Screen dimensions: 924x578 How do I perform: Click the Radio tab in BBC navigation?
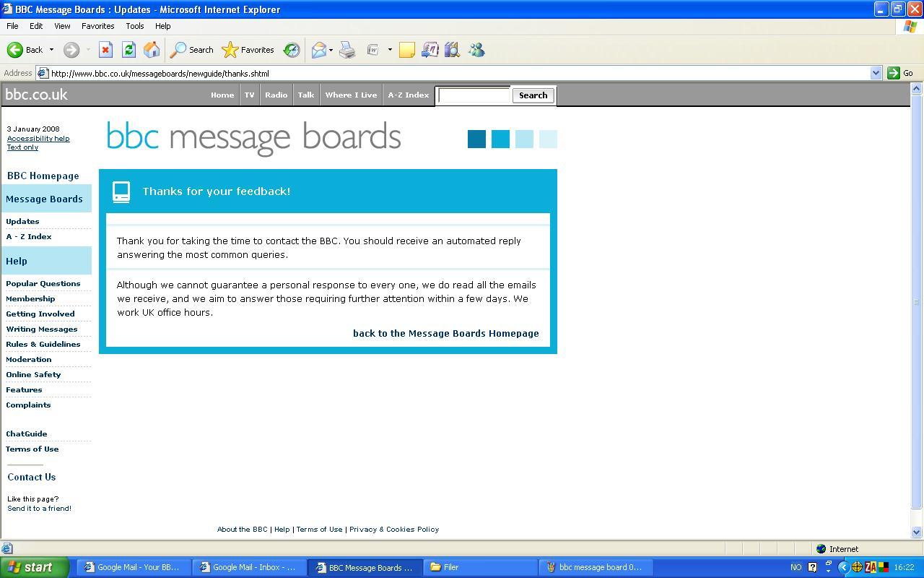(x=276, y=95)
